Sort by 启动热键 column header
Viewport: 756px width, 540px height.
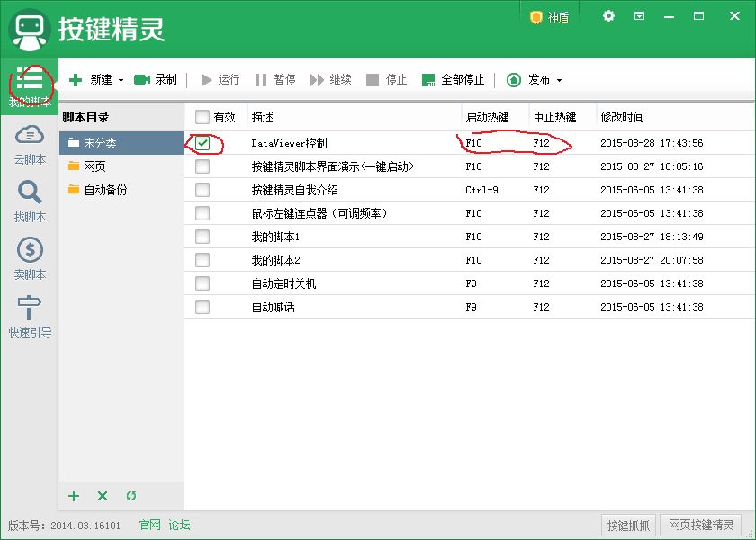click(496, 117)
